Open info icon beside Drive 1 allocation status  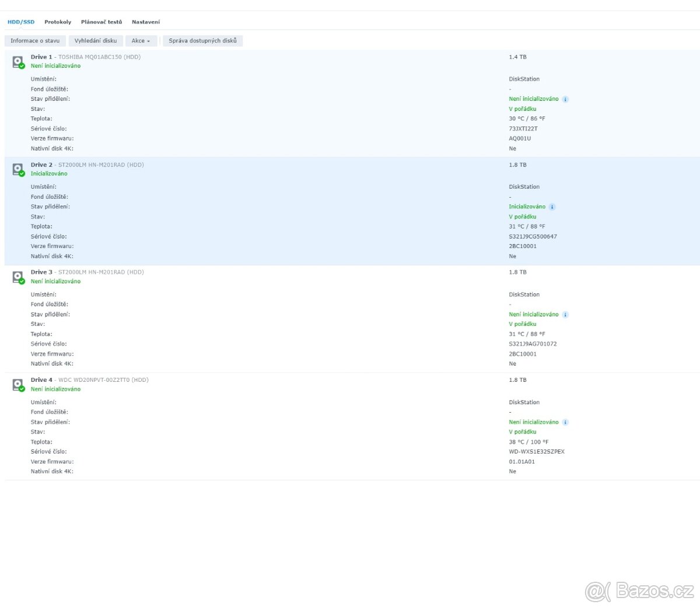point(565,99)
